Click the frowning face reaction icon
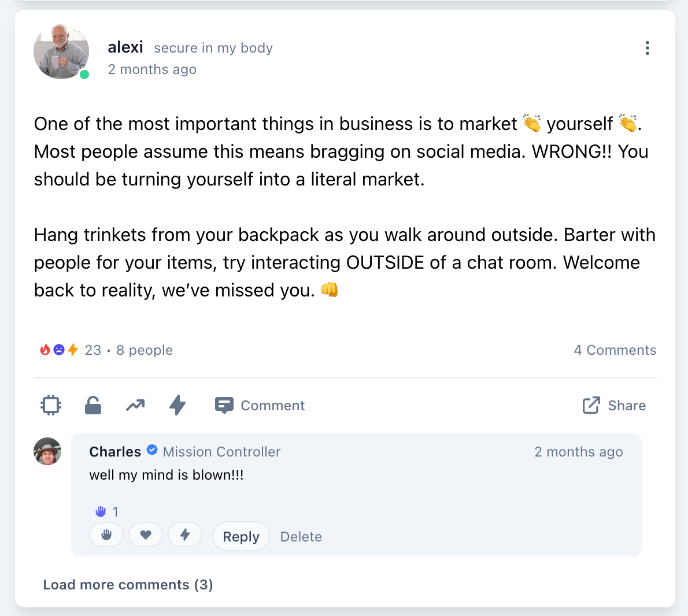The image size is (688, 616). pyautogui.click(x=57, y=350)
